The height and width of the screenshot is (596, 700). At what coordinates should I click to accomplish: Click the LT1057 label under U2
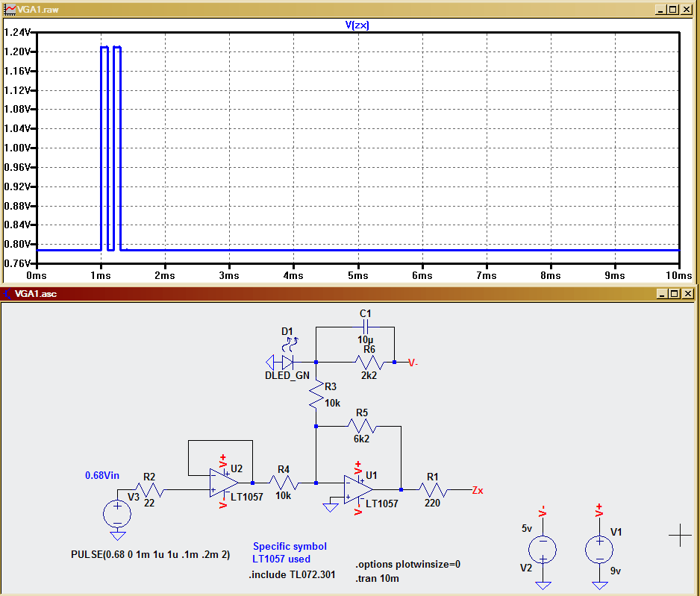point(247,497)
